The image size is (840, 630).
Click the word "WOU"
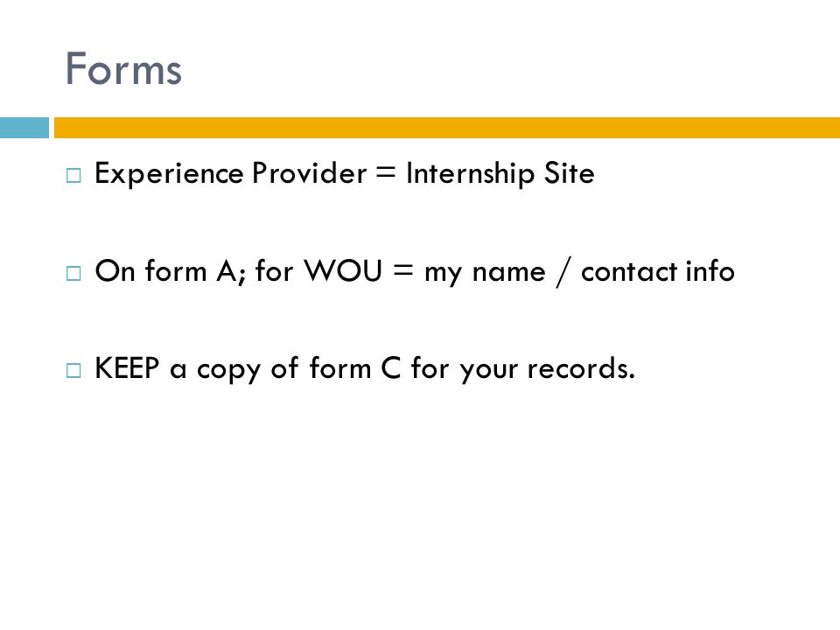tap(343, 270)
